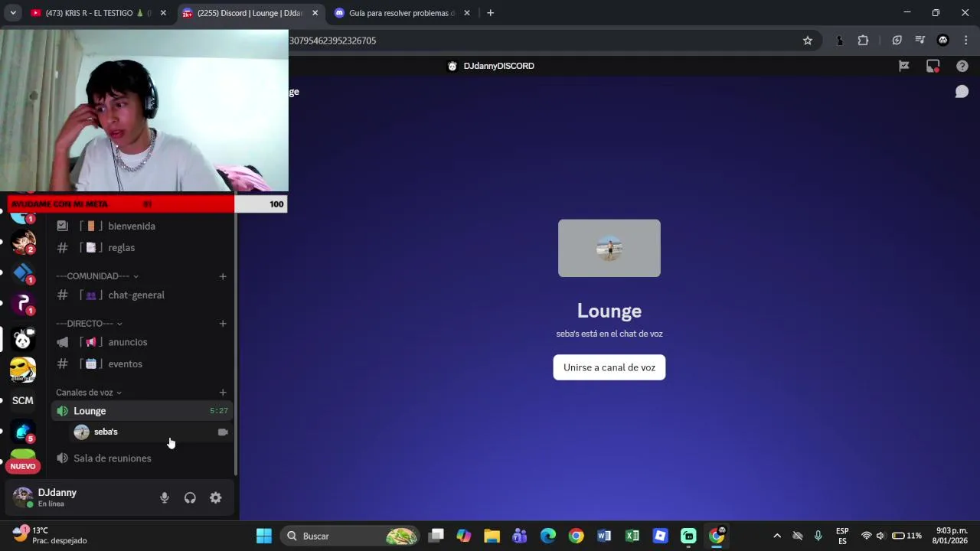Add channel to Canales de voz plus
The height and width of the screenshot is (551, 980).
pos(223,393)
